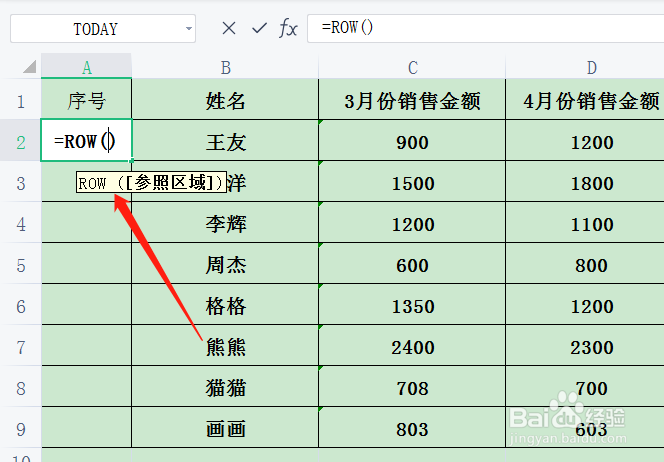The image size is (664, 462).
Task: Select March sales cell 708
Action: (412, 388)
